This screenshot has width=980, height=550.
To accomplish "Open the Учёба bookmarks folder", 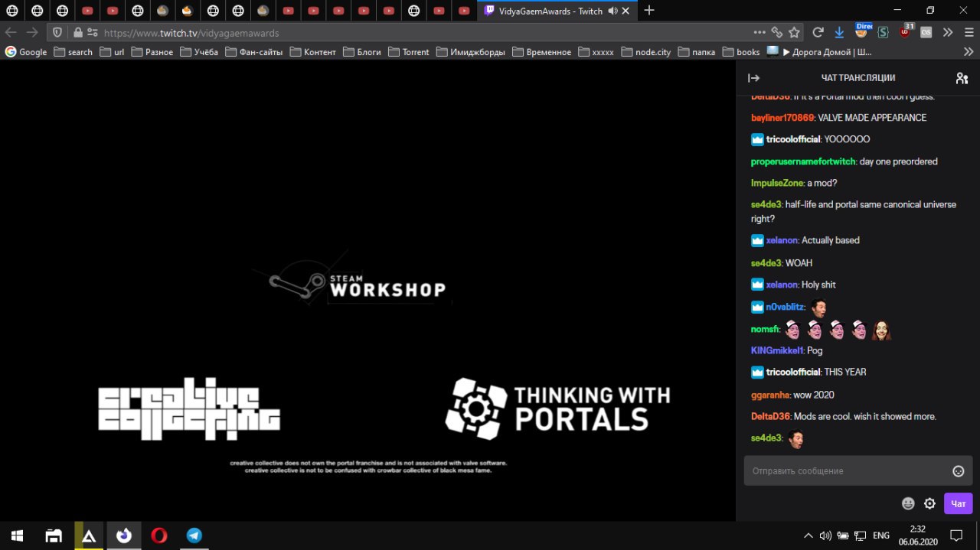I will (199, 52).
